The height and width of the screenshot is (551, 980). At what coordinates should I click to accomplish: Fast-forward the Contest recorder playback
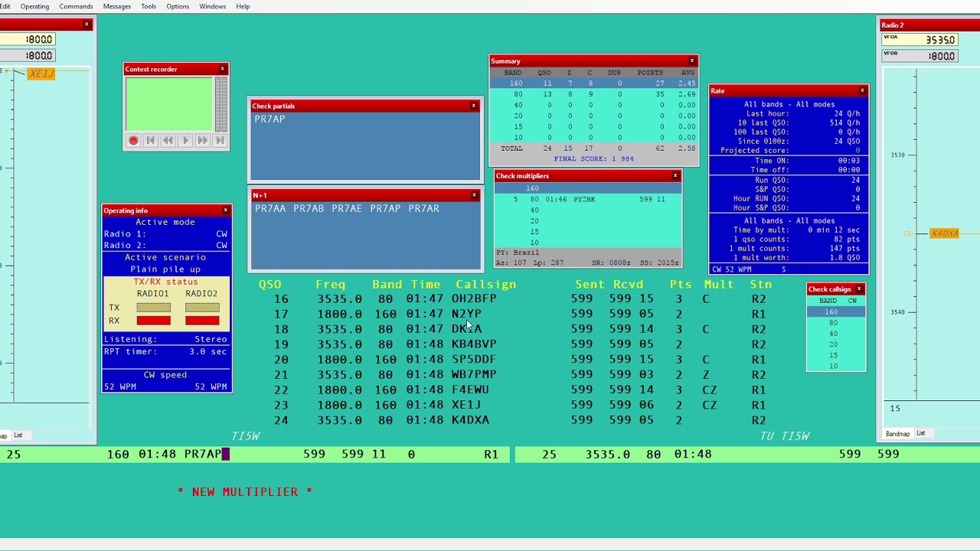pos(202,141)
